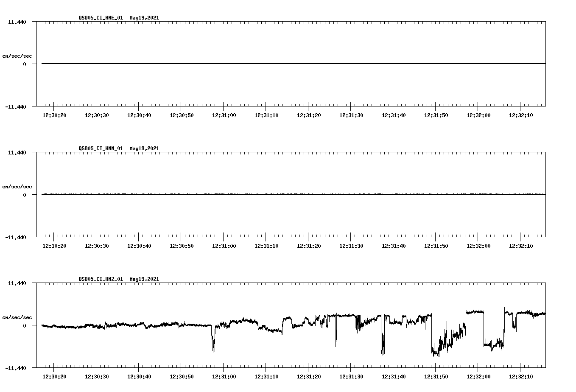Viewport: 576px width, 392px height.
Task: Click the 12:32:10 tick label on HNZ axis
Action: pyautogui.click(x=520, y=376)
